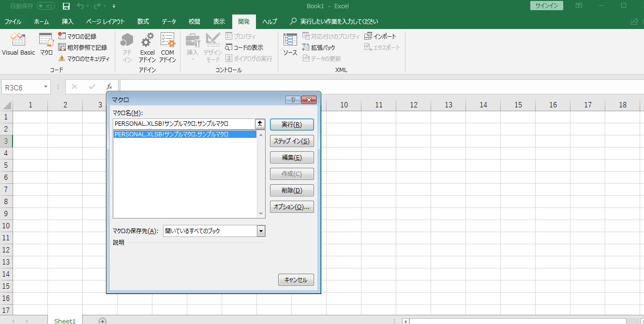Open the Excel アドイン dialog

(147, 47)
